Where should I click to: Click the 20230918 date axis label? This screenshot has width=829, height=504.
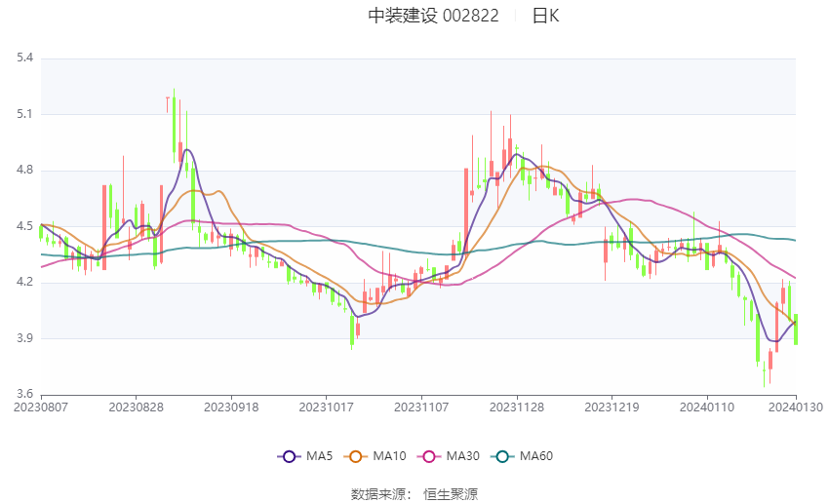(x=231, y=407)
